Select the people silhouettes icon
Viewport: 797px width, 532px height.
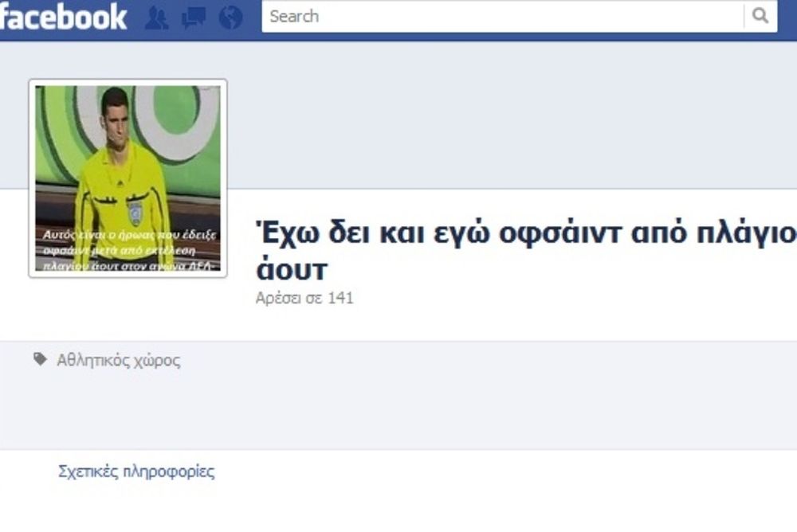click(159, 17)
